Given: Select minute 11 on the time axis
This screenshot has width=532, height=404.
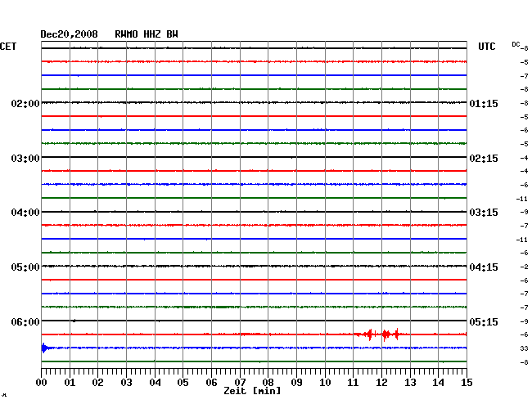Looking at the screenshot, I should (354, 382).
